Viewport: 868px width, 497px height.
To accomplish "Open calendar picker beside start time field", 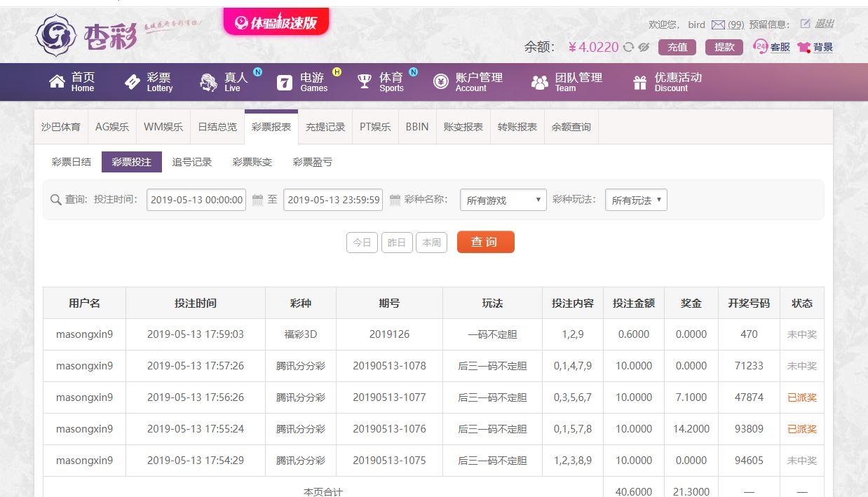I will 257,200.
